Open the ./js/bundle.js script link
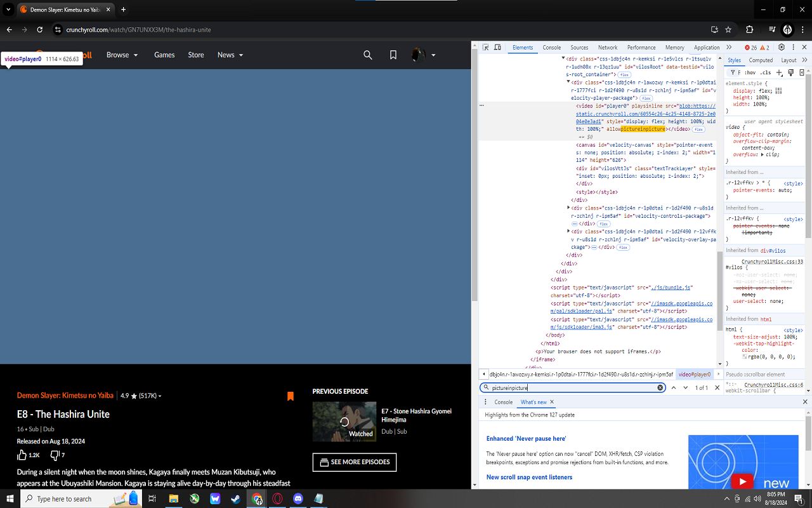This screenshot has width=812, height=508. pos(672,288)
